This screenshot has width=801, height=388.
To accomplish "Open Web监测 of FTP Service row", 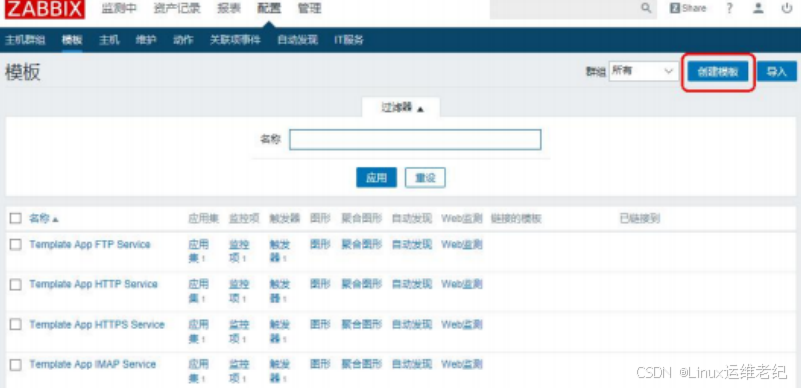I will 462,245.
